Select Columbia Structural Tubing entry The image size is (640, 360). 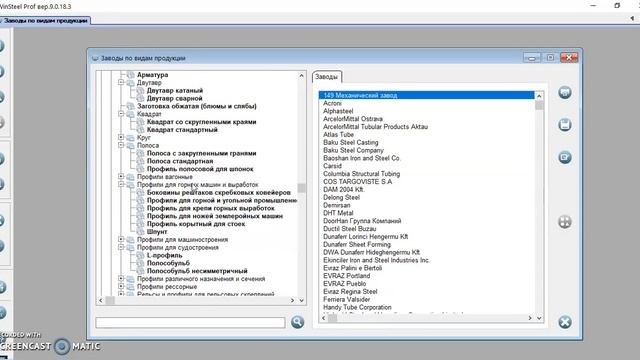pos(361,173)
